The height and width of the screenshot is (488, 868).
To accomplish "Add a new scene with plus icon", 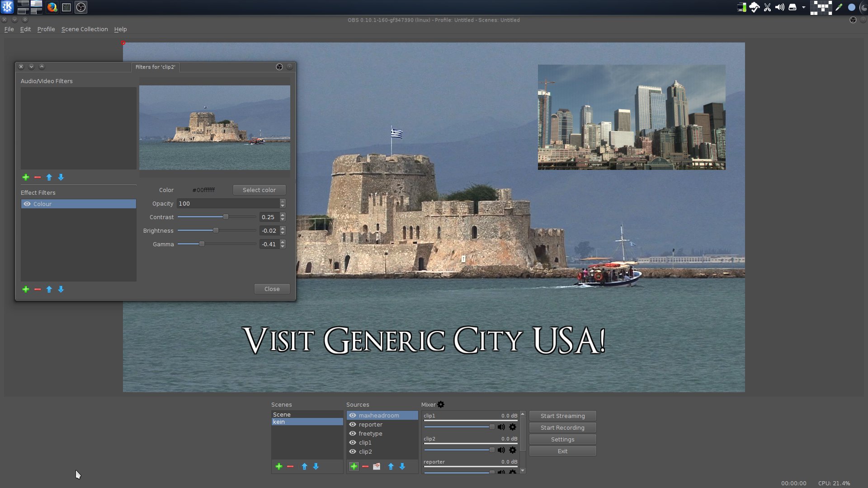I will pyautogui.click(x=279, y=466).
